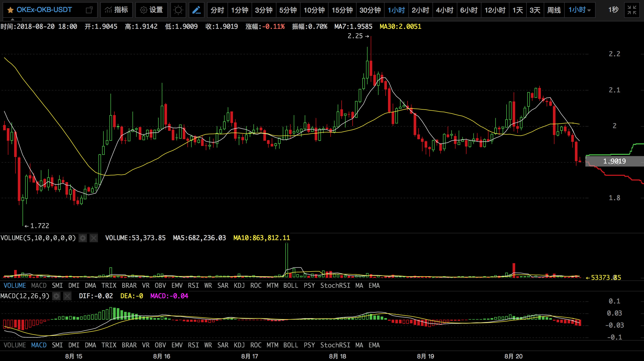Select ROC in the lower indicator row
644x361 pixels.
(256, 345)
